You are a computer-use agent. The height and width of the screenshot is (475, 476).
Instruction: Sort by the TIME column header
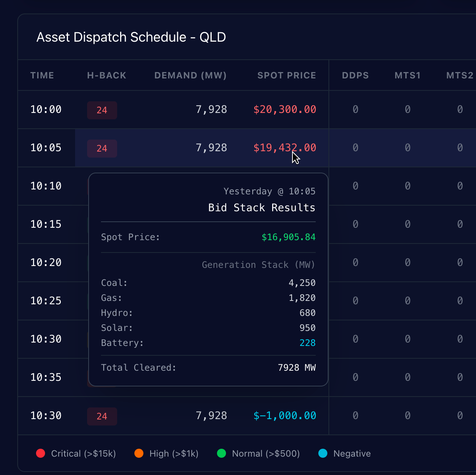pyautogui.click(x=42, y=75)
